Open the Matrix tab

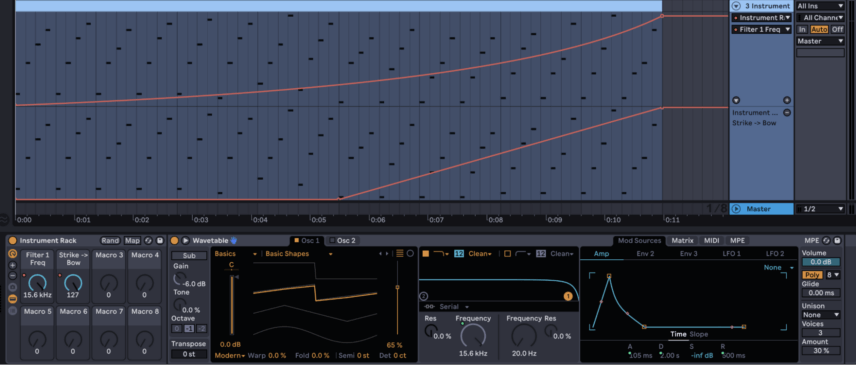682,241
